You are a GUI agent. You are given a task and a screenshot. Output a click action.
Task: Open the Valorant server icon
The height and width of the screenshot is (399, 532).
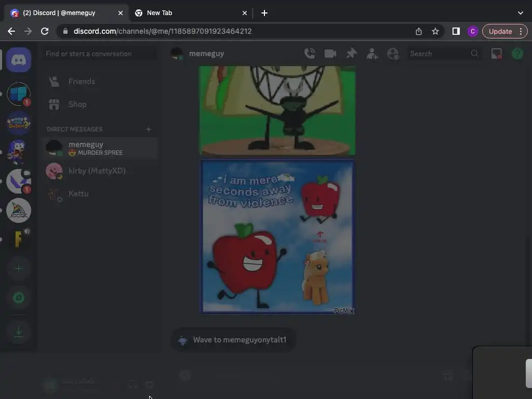tap(19, 181)
